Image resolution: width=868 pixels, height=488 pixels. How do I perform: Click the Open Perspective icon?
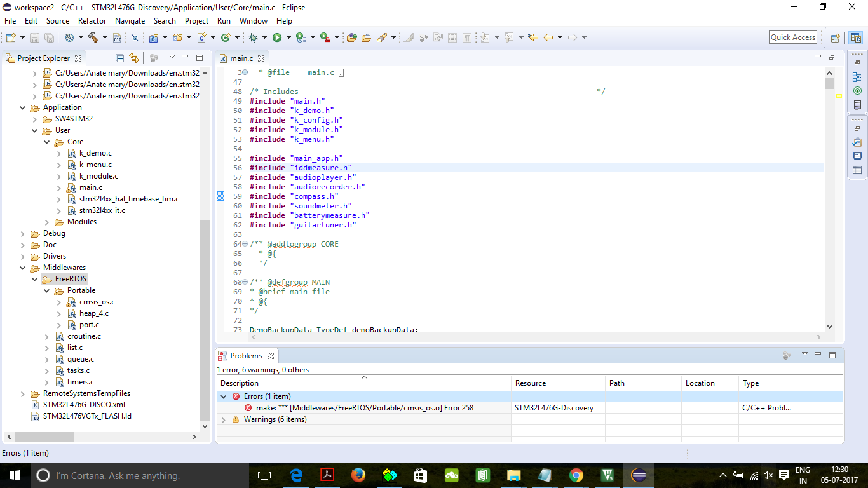click(836, 37)
